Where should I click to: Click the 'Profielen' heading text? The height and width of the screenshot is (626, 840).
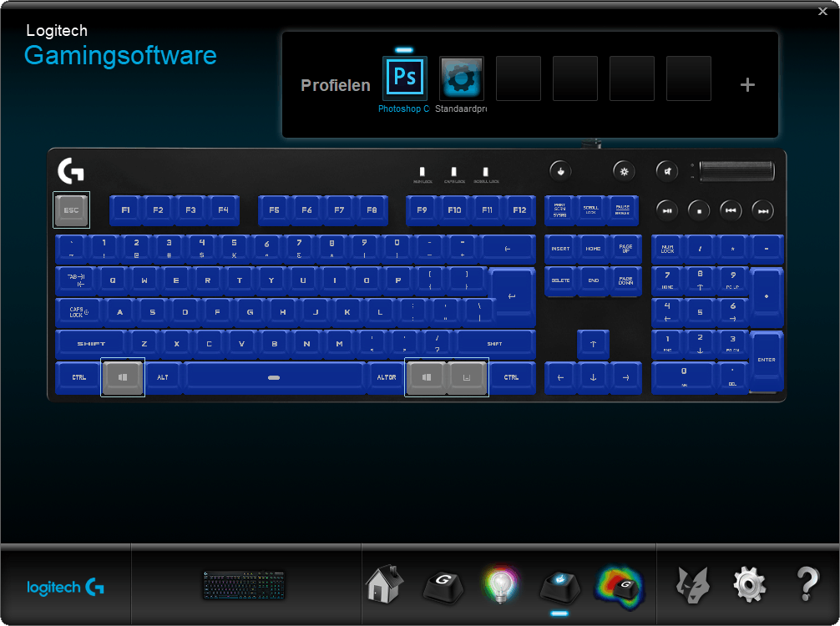point(336,85)
